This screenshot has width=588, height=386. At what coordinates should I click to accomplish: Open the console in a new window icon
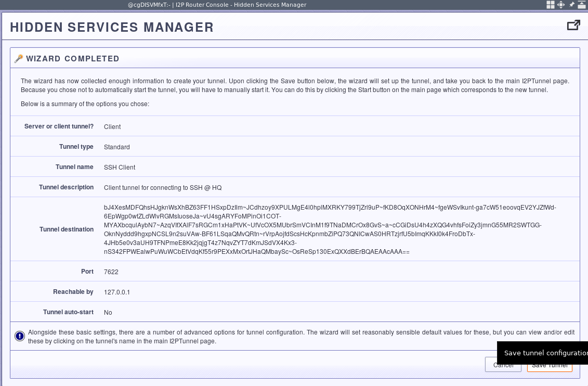pyautogui.click(x=573, y=25)
